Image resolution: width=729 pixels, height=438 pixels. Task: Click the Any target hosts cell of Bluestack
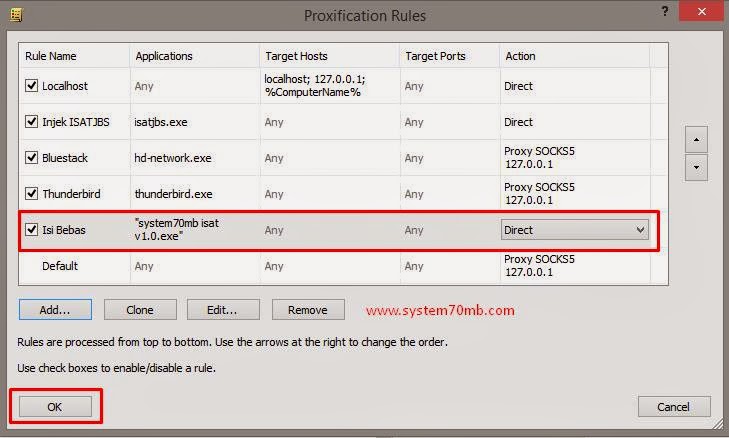point(274,158)
